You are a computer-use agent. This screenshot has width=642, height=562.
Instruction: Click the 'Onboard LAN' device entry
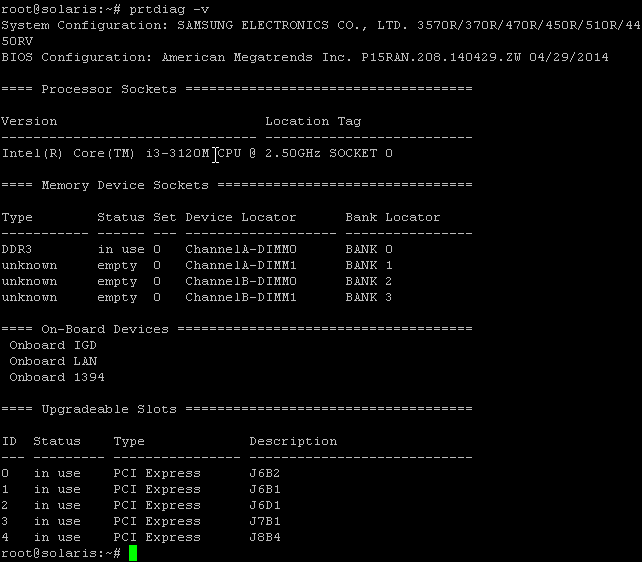(53, 361)
